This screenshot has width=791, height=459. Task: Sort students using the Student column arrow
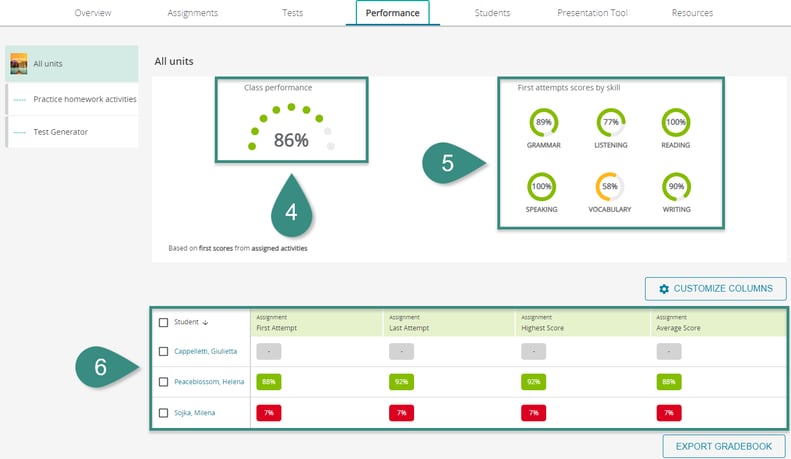point(206,322)
